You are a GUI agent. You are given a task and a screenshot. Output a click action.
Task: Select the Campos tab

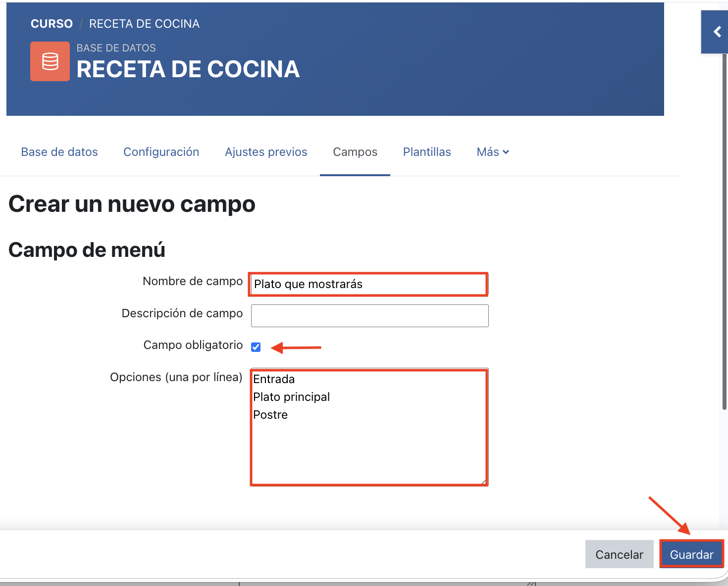[x=355, y=152]
